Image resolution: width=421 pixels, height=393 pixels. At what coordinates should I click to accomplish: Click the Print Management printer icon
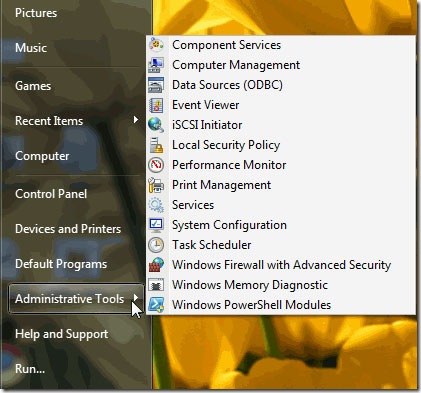click(x=156, y=185)
